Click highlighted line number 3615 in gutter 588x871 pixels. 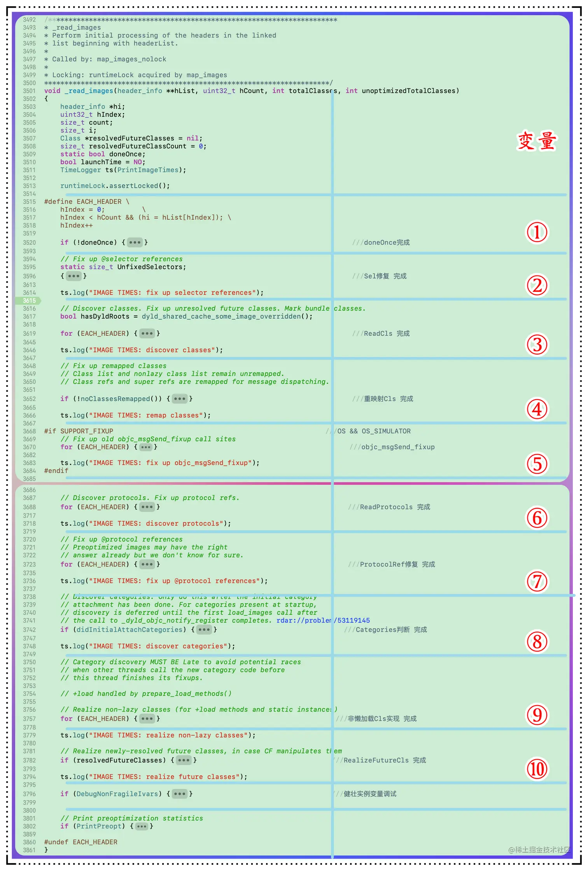pos(29,300)
